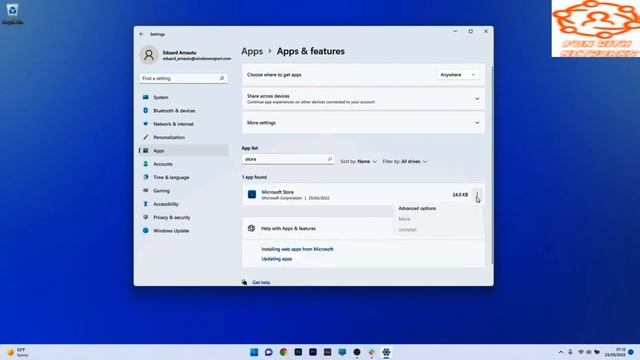Maximize the Settings window
640x360 pixels.
click(x=471, y=31)
